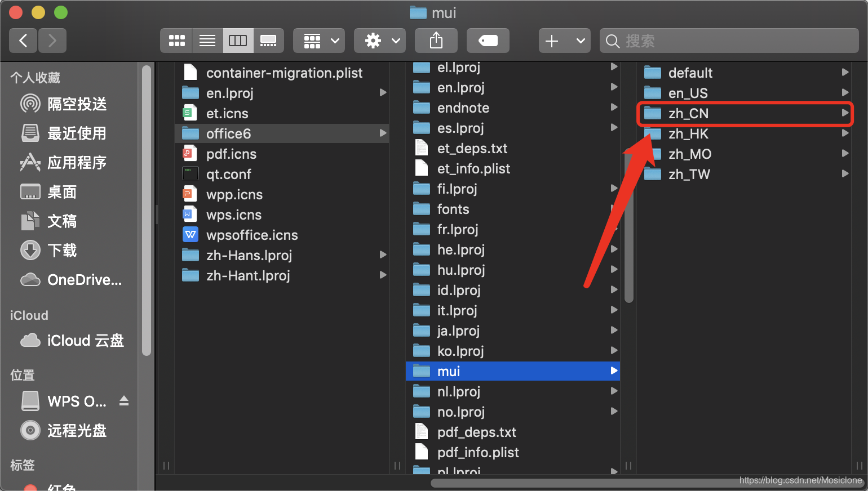
Task: Click the horizontal scrollbar at bottom
Action: click(648, 483)
